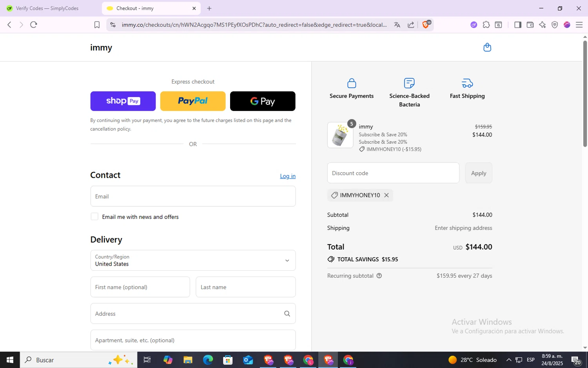Image resolution: width=588 pixels, height=368 pixels.
Task: Open Copilot from the taskbar
Action: pos(168,360)
